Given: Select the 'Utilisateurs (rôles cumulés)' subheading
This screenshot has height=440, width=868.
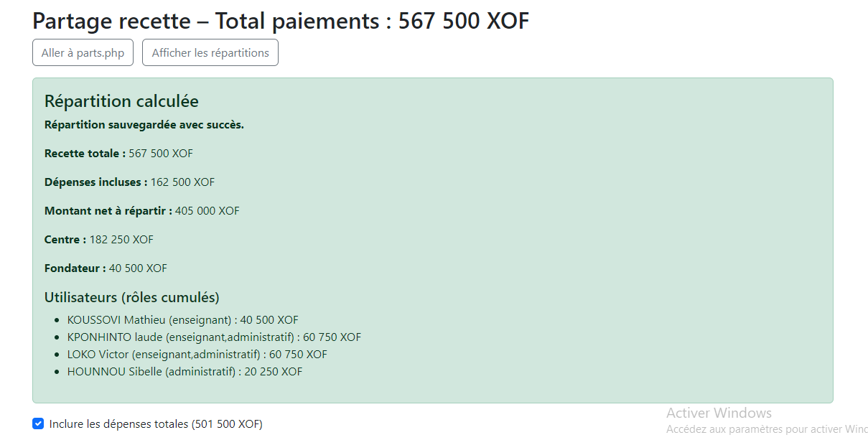Looking at the screenshot, I should [x=132, y=297].
